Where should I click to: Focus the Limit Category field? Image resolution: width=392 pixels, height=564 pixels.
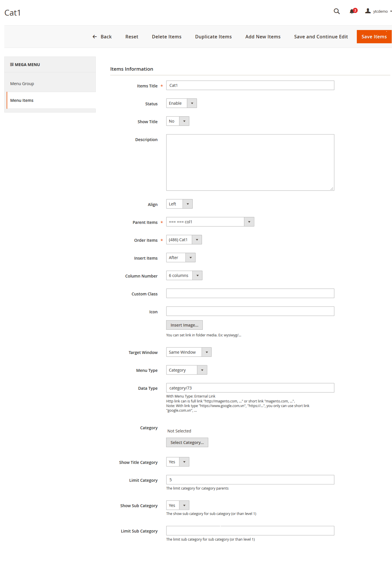point(250,480)
